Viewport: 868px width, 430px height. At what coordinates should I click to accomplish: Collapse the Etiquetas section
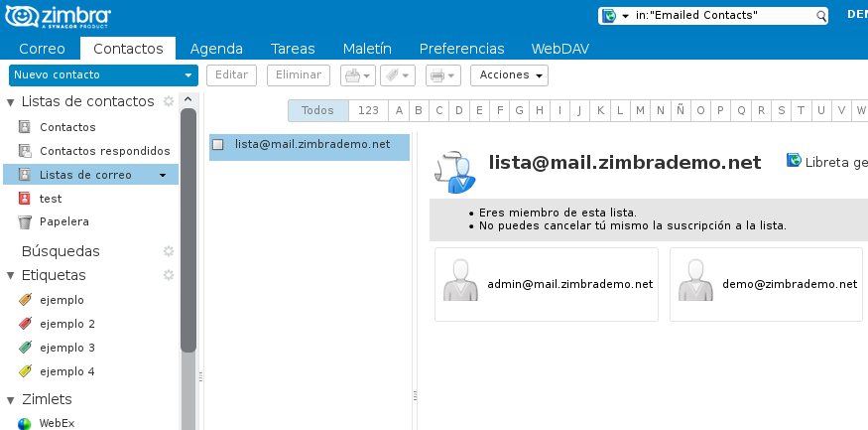(11, 275)
